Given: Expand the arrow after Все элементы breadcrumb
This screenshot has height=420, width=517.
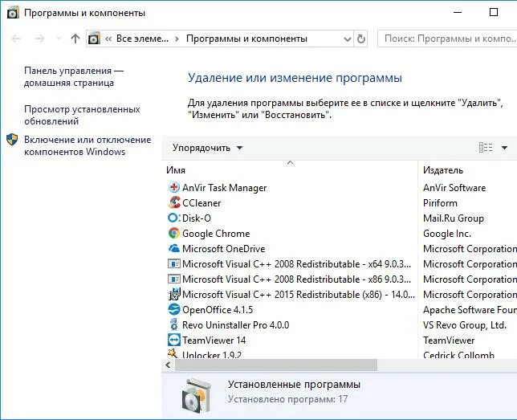Looking at the screenshot, I should pos(177,39).
